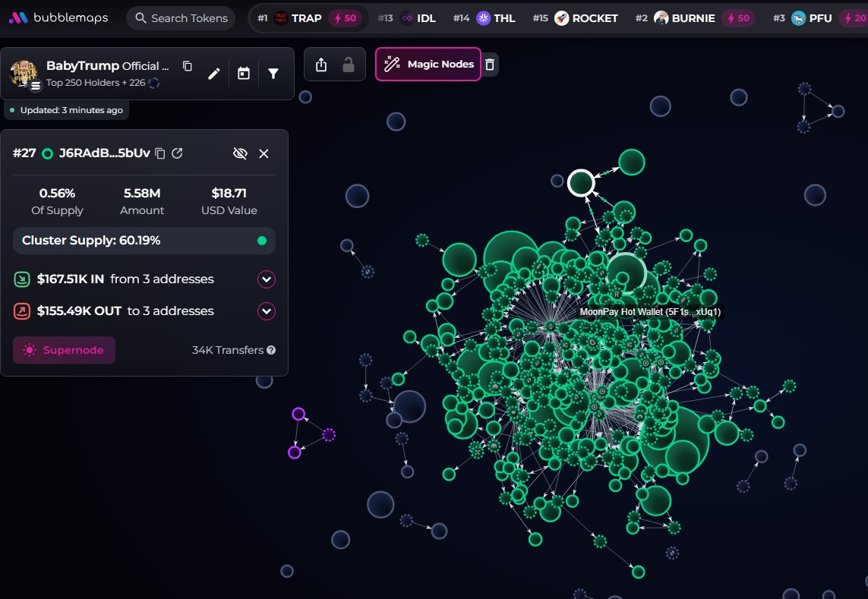Image resolution: width=868 pixels, height=599 pixels.
Task: Open trending token #13 IDL
Action: point(407,18)
